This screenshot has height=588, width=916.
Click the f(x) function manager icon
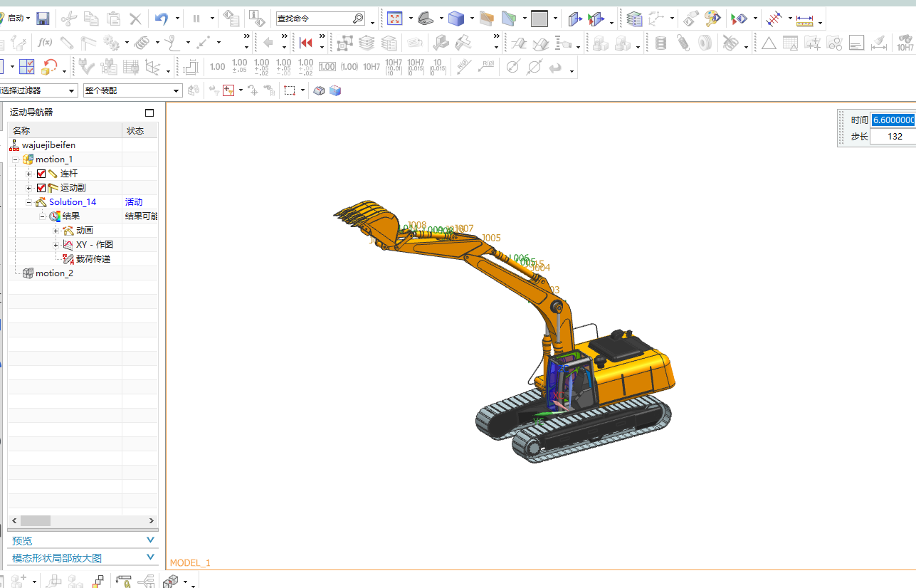44,43
